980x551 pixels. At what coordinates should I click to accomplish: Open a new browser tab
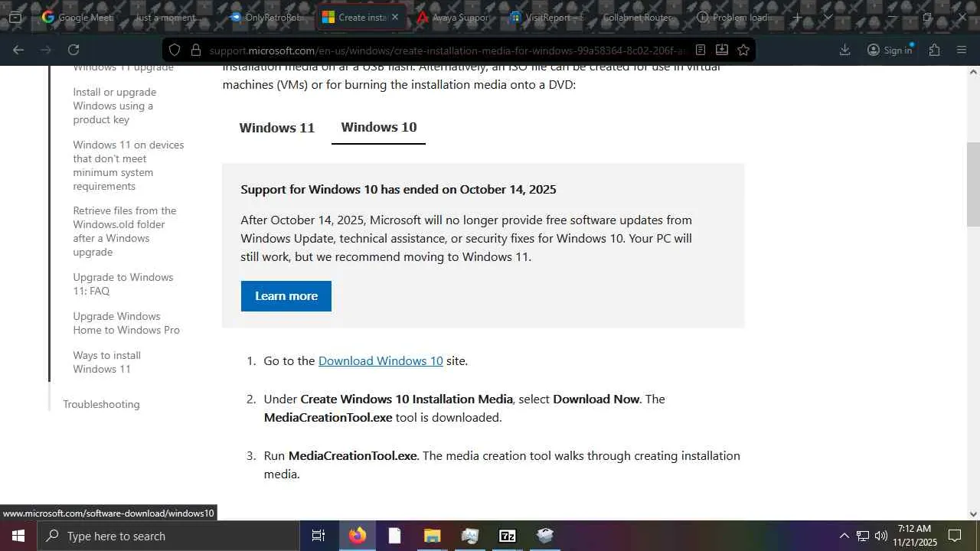[797, 17]
